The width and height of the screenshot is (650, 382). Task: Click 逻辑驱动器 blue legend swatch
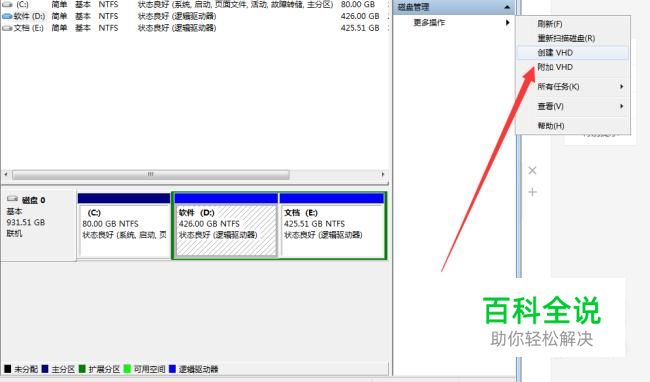pyautogui.click(x=172, y=369)
